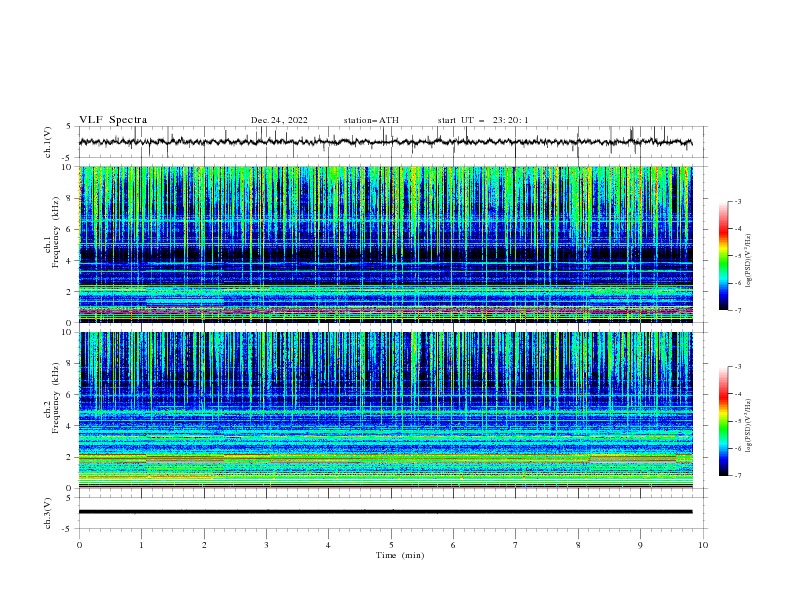
Task: Click time axis tick label "3"
Action: 266,545
